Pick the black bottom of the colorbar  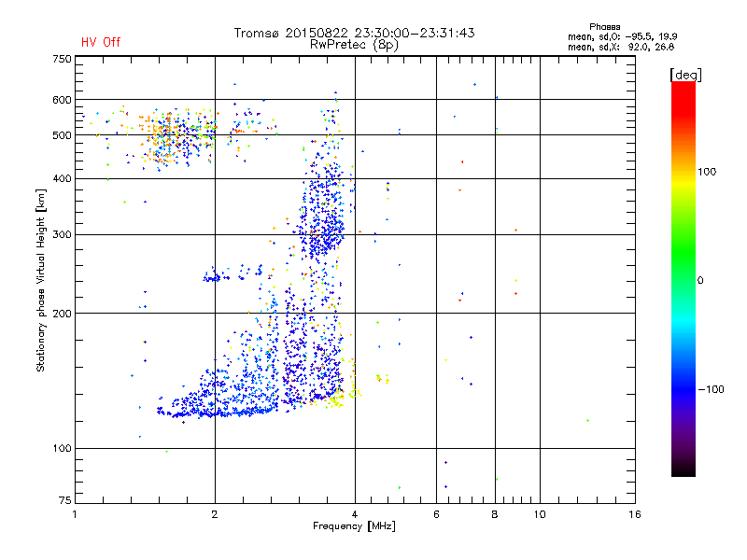(684, 470)
